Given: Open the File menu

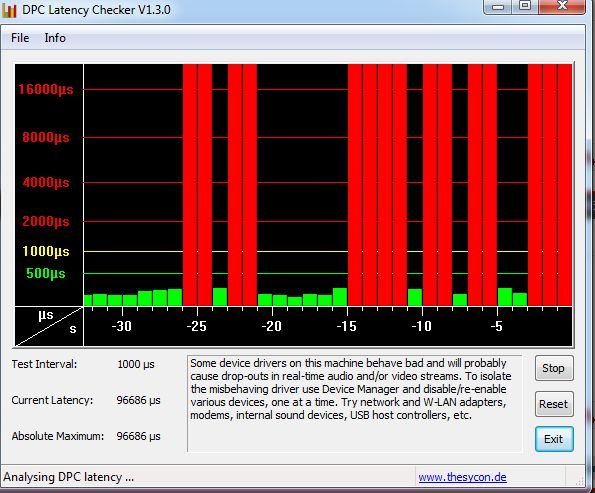Looking at the screenshot, I should (20, 38).
